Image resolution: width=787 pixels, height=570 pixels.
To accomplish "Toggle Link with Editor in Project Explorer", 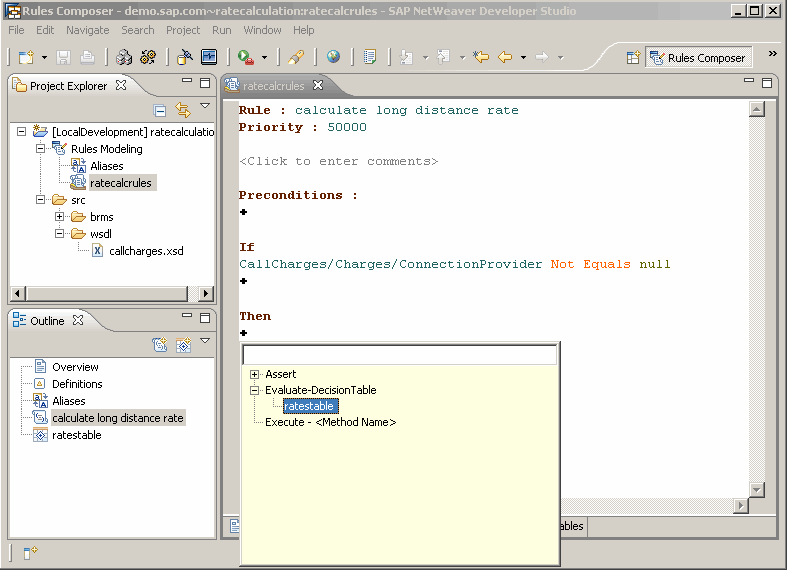I will point(183,109).
